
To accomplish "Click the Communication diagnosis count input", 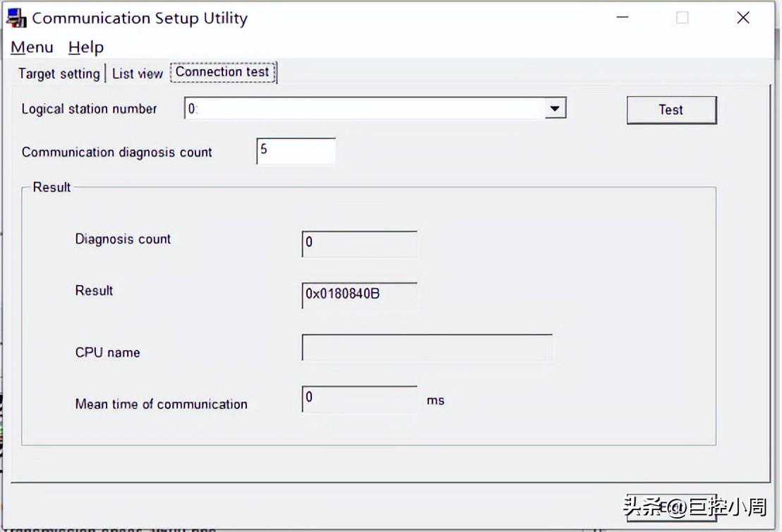I will click(x=296, y=151).
